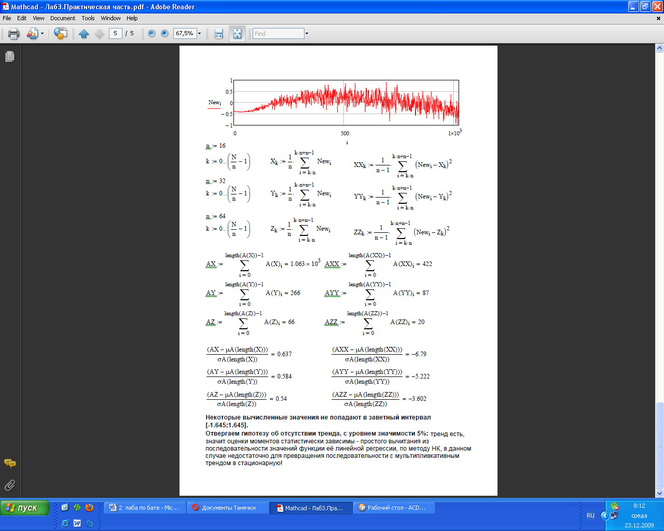The height and width of the screenshot is (531, 664).
Task: Click the Find search box
Action: [x=278, y=33]
